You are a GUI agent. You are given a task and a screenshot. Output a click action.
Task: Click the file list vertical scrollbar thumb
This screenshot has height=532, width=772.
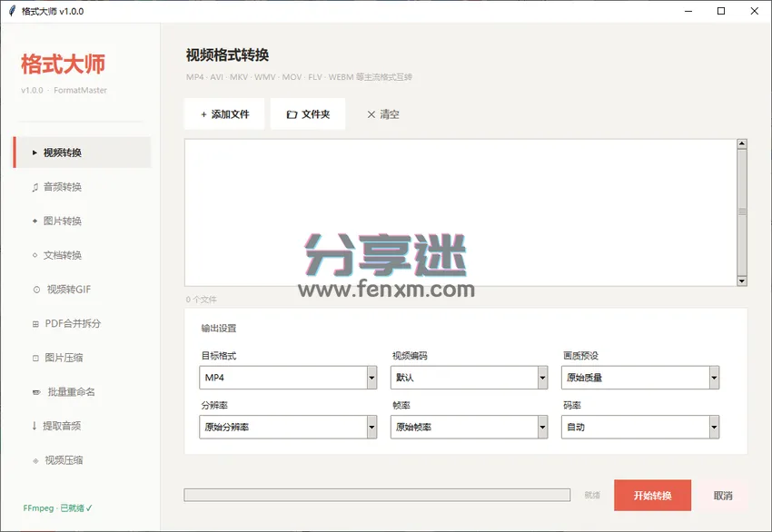[x=742, y=212]
